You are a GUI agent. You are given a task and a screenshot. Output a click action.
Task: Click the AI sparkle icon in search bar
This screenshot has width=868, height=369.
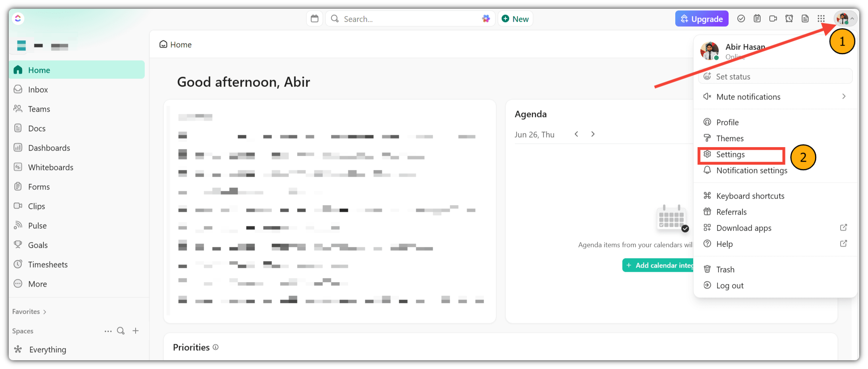click(486, 19)
